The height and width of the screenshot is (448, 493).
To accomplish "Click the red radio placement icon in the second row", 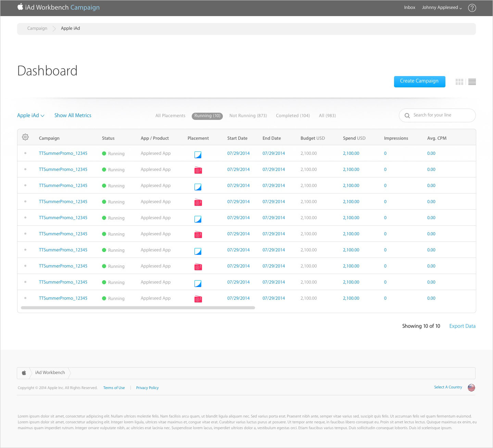I will [198, 170].
